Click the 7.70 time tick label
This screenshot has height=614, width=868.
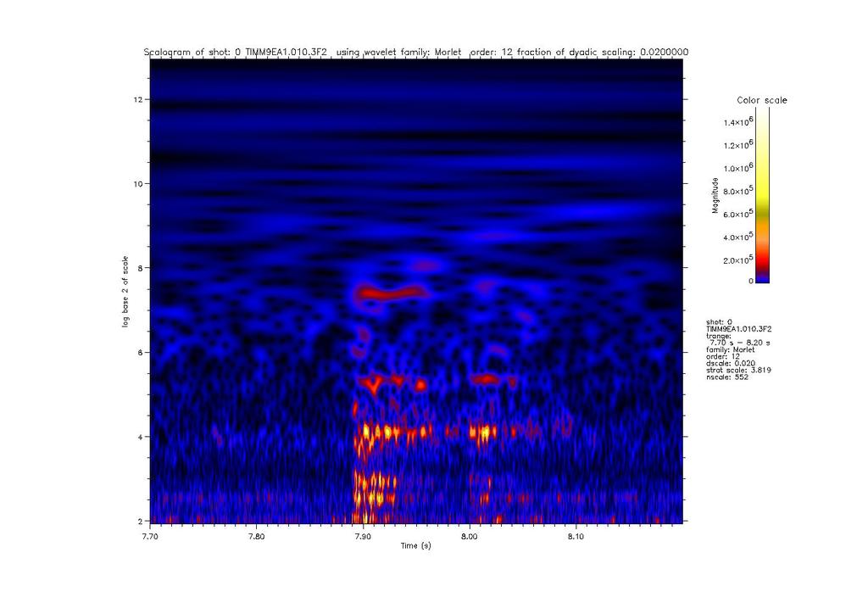click(x=150, y=537)
